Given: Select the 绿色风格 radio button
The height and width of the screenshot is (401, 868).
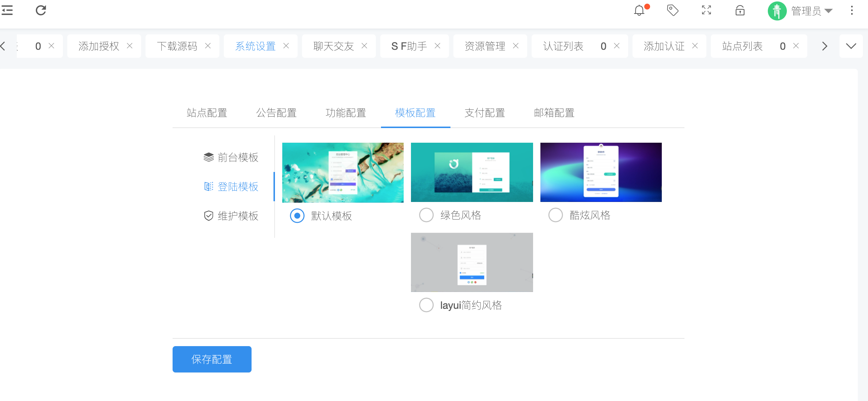Looking at the screenshot, I should coord(426,215).
